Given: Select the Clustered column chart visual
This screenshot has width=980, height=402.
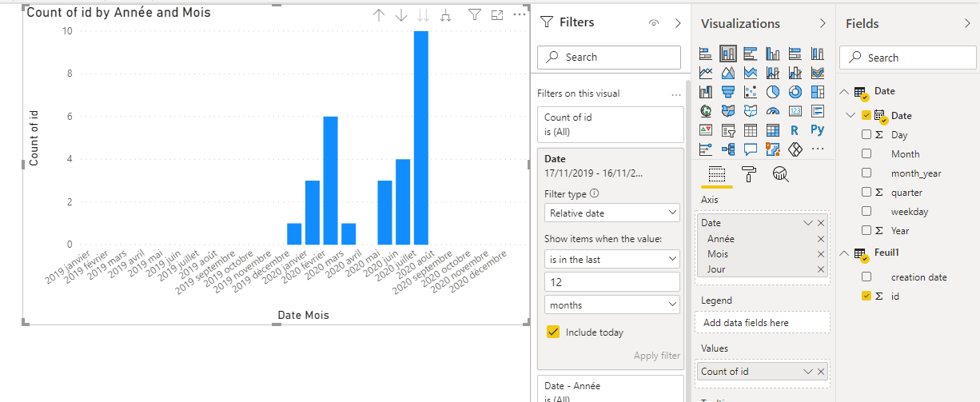Looking at the screenshot, I should (x=773, y=54).
